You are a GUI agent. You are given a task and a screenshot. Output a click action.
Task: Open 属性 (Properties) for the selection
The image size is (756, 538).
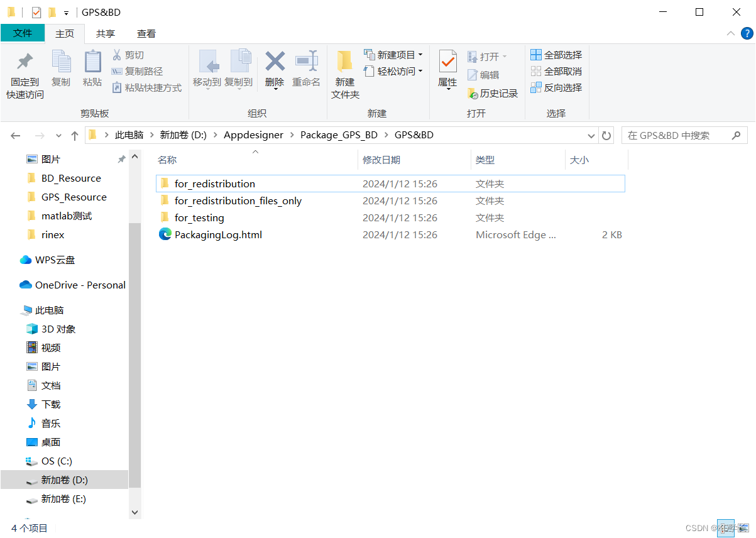tap(447, 70)
